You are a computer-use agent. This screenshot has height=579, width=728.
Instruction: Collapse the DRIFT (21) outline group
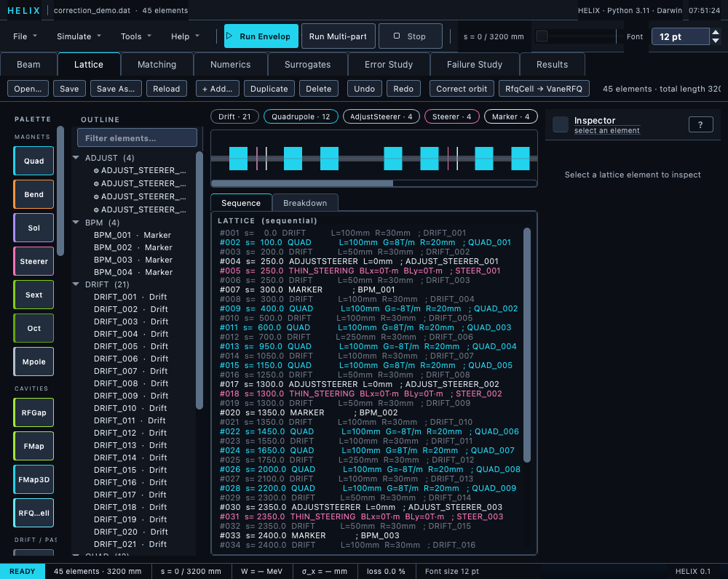(x=76, y=284)
